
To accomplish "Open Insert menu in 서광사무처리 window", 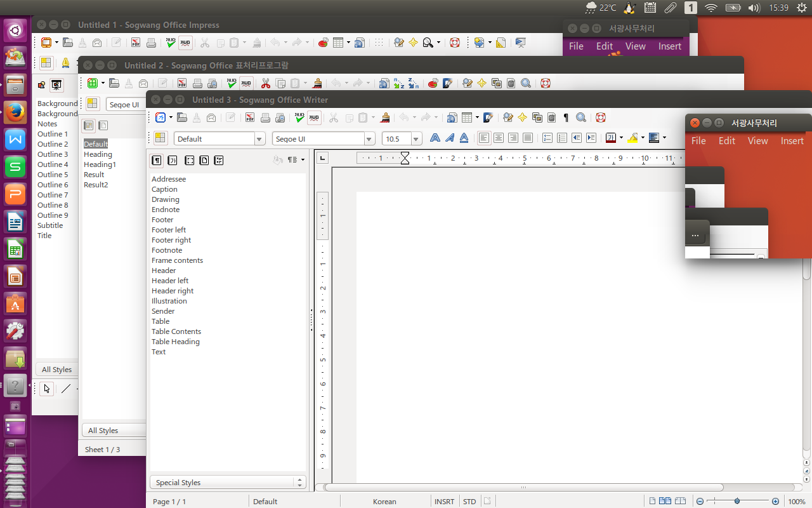I will coord(792,141).
